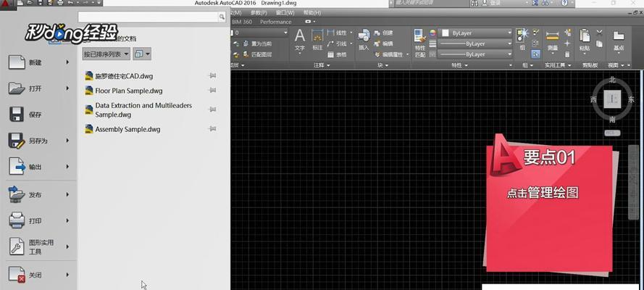Open the lineweight ByLayer dropdown
The width and height of the screenshot is (644, 290).
tap(475, 43)
